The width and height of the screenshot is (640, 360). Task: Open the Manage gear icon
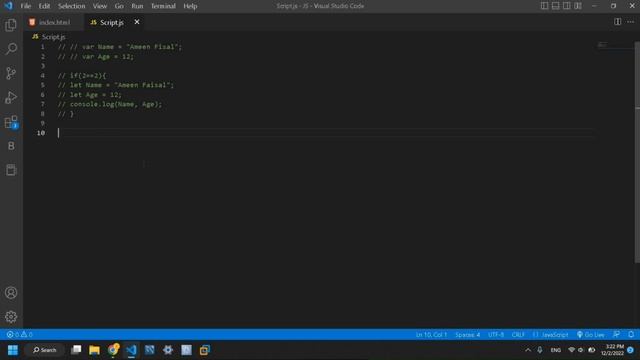click(x=11, y=317)
